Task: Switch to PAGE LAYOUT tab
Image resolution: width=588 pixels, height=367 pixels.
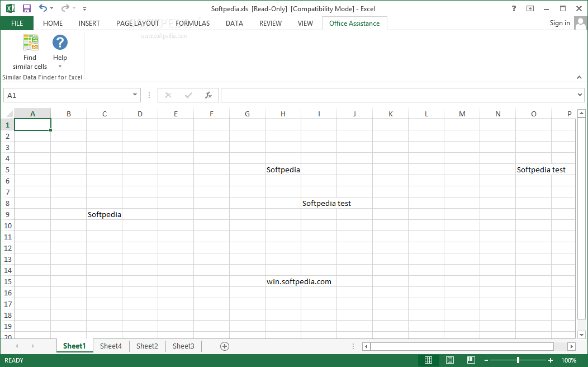Action: pos(137,23)
